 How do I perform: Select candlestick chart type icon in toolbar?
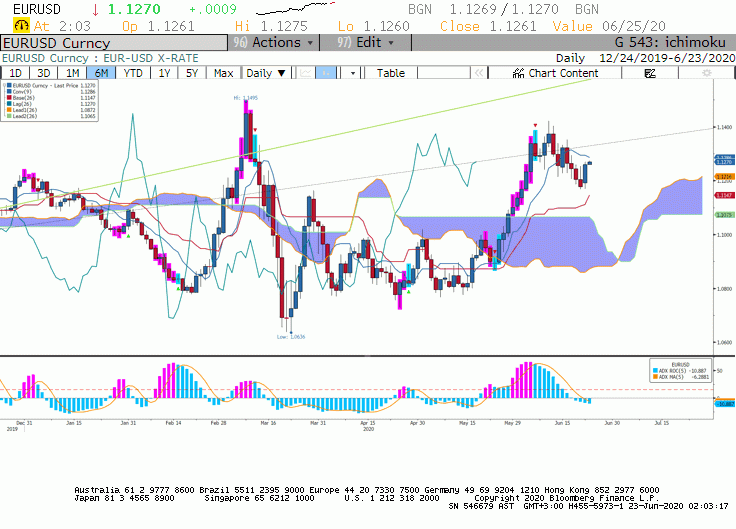(326, 73)
